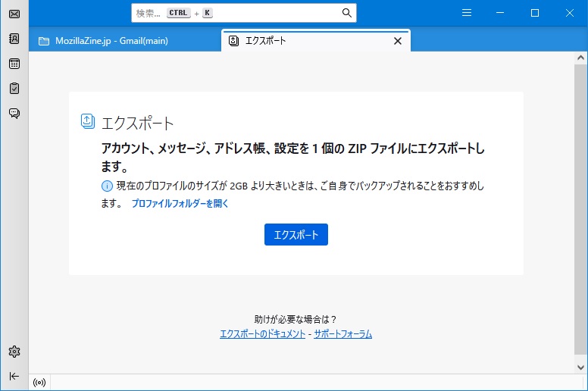The width and height of the screenshot is (588, 391).
Task: Open the Address Book space
Action: pos(14,39)
